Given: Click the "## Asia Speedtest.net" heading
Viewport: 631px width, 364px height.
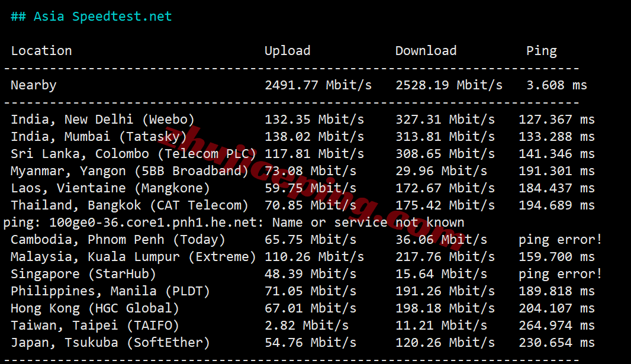Looking at the screenshot, I should (x=91, y=17).
